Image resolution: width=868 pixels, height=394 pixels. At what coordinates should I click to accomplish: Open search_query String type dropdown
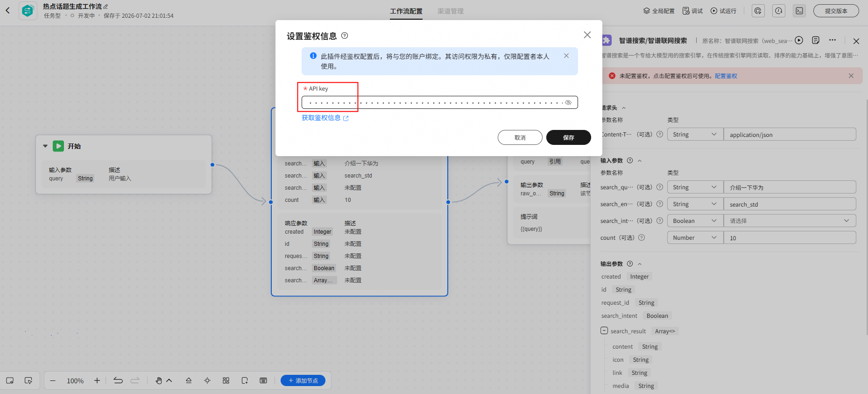tap(695, 187)
